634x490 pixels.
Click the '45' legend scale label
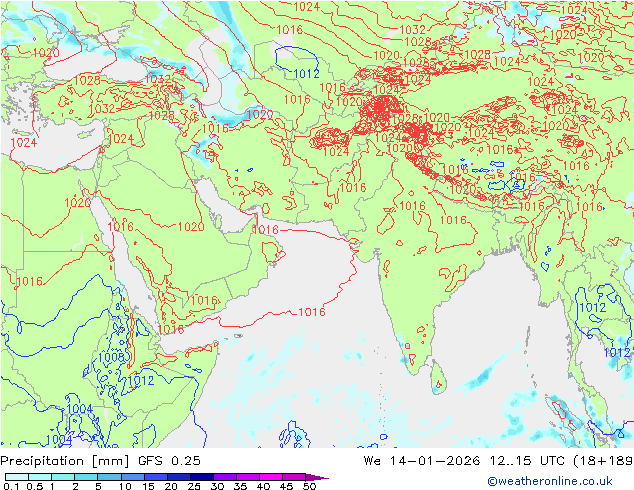pyautogui.click(x=286, y=486)
